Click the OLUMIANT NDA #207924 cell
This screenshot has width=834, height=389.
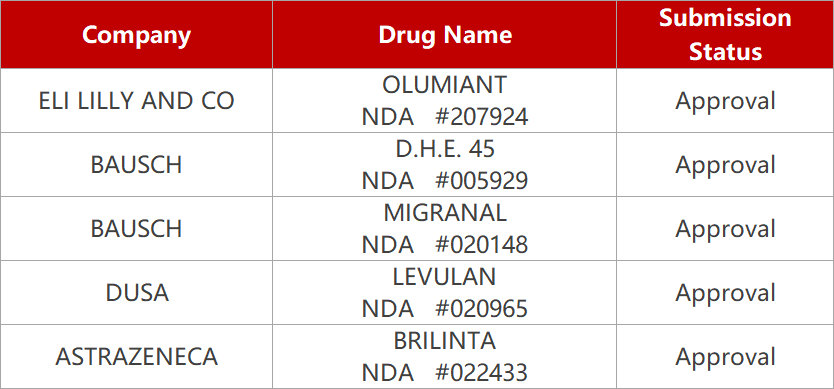(445, 101)
